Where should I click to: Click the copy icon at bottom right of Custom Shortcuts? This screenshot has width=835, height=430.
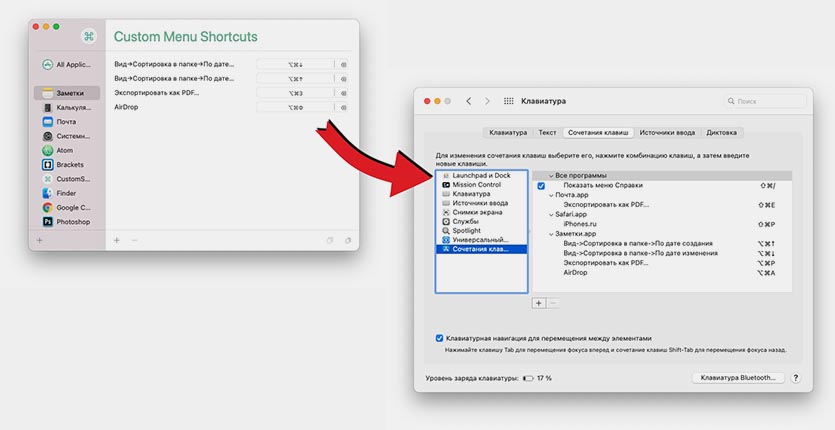[330, 240]
